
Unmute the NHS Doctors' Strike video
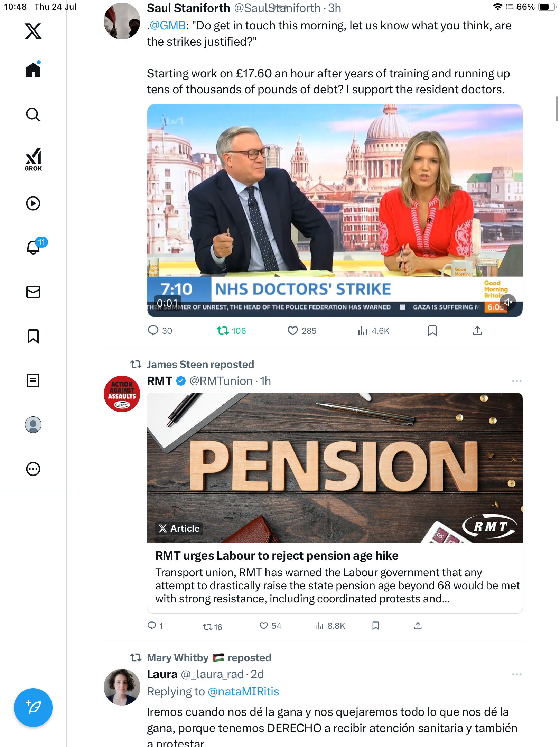[x=507, y=302]
